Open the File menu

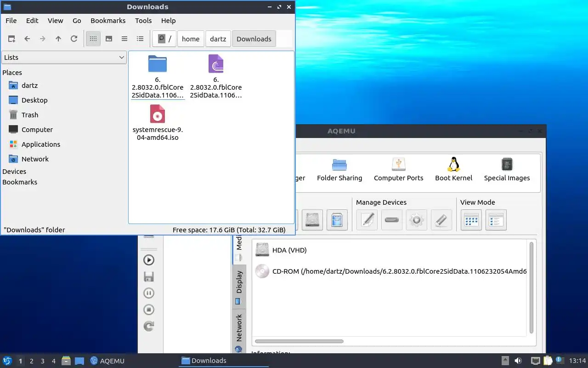pos(11,21)
